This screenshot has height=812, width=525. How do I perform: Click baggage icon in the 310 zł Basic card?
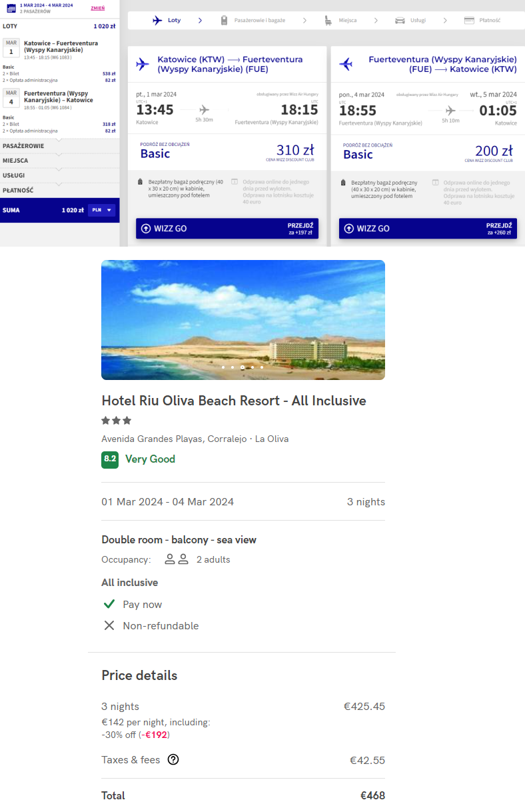(140, 182)
